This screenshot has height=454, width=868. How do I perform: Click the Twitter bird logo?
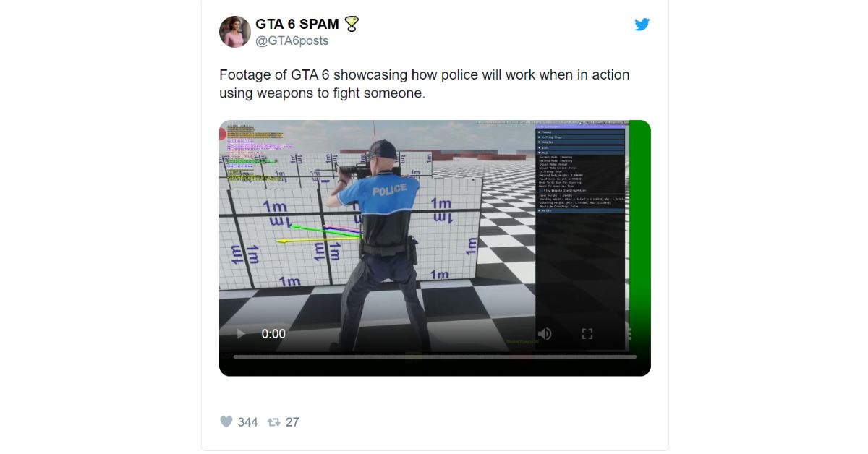pyautogui.click(x=642, y=25)
